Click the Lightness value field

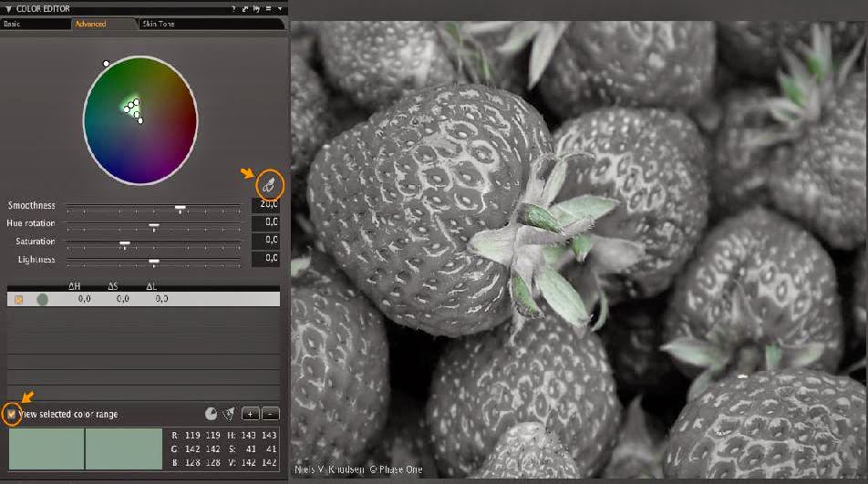click(265, 258)
